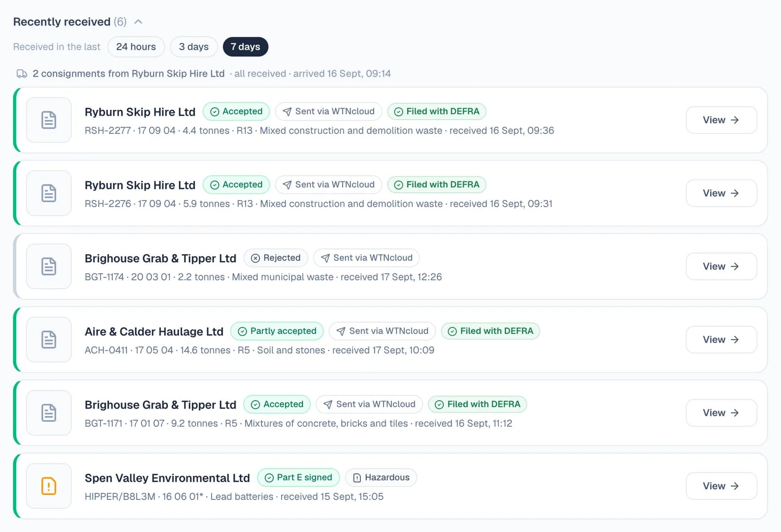Click the HIPPER/B8L3M details line

234,496
